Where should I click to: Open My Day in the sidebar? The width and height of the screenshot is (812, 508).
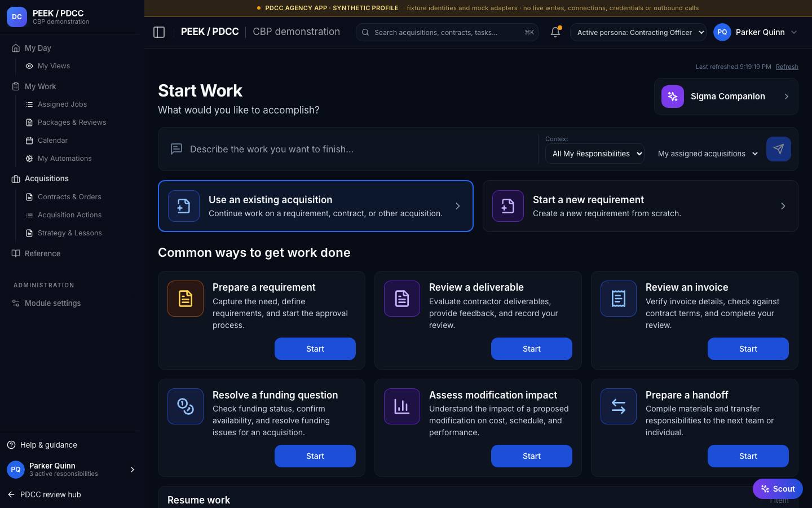tap(38, 48)
